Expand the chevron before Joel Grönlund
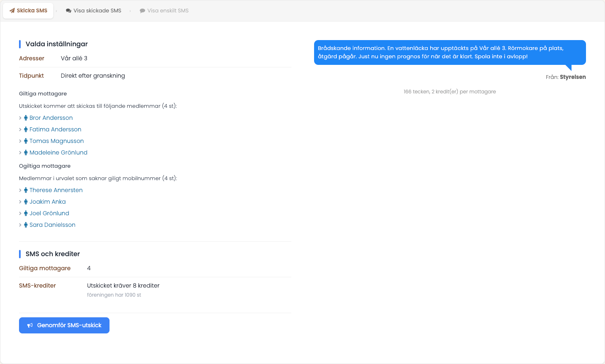This screenshot has width=605, height=364. pyautogui.click(x=20, y=213)
